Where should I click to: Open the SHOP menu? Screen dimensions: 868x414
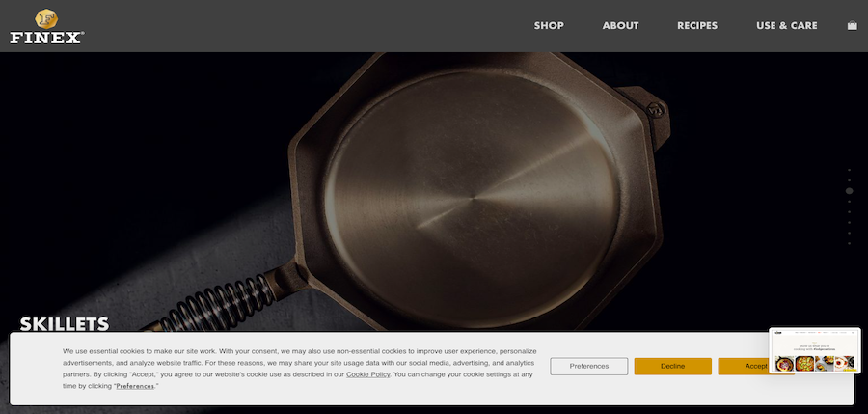click(x=549, y=25)
